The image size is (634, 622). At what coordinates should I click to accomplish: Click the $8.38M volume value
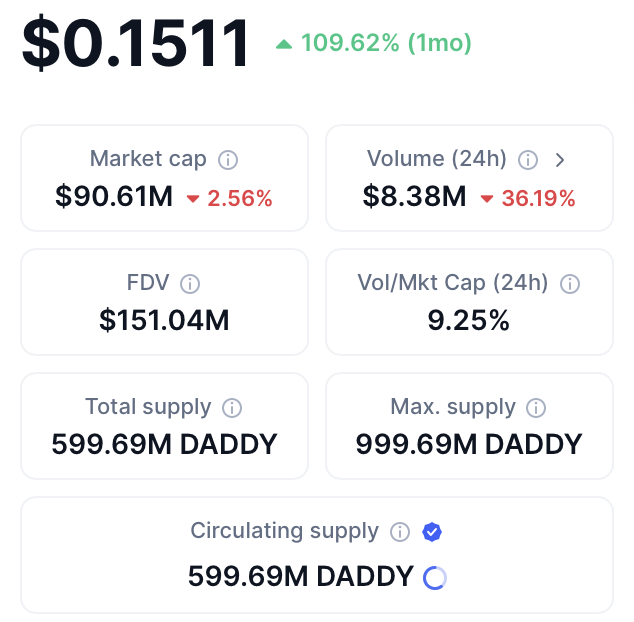click(x=414, y=197)
